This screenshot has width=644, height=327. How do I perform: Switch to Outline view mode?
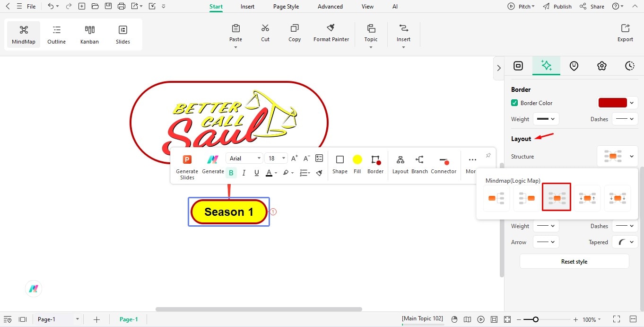click(x=57, y=35)
